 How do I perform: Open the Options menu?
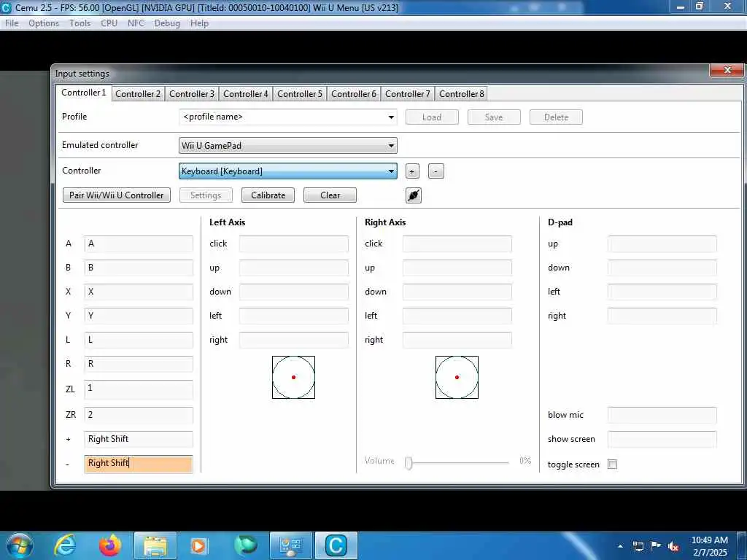(44, 23)
